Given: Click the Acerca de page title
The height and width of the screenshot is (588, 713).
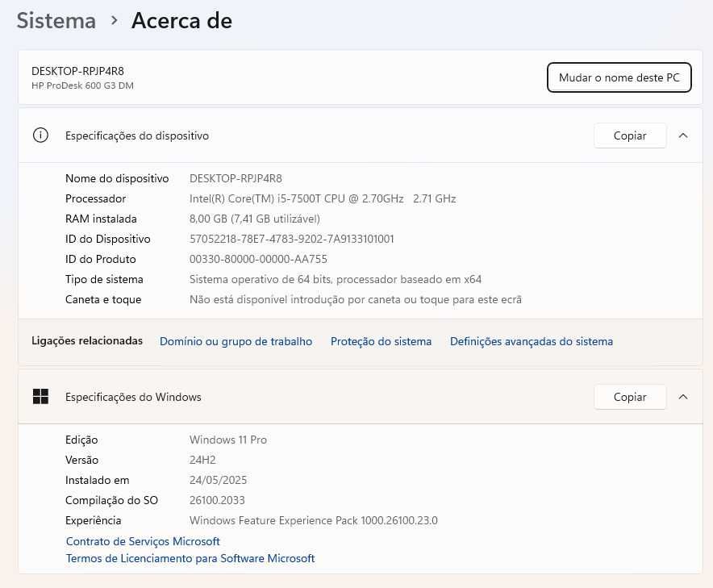Looking at the screenshot, I should click(182, 21).
